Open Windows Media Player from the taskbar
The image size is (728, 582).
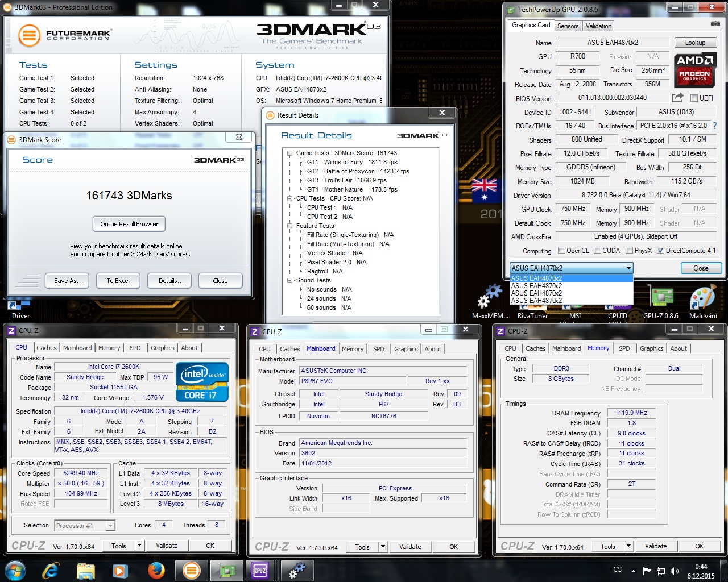(120, 570)
